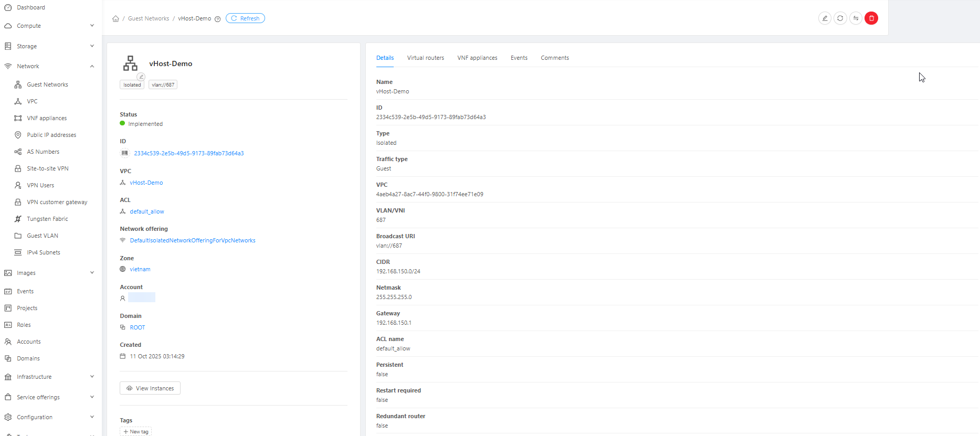The height and width of the screenshot is (436, 980).
Task: Open the ROOT domain link
Action: (138, 327)
